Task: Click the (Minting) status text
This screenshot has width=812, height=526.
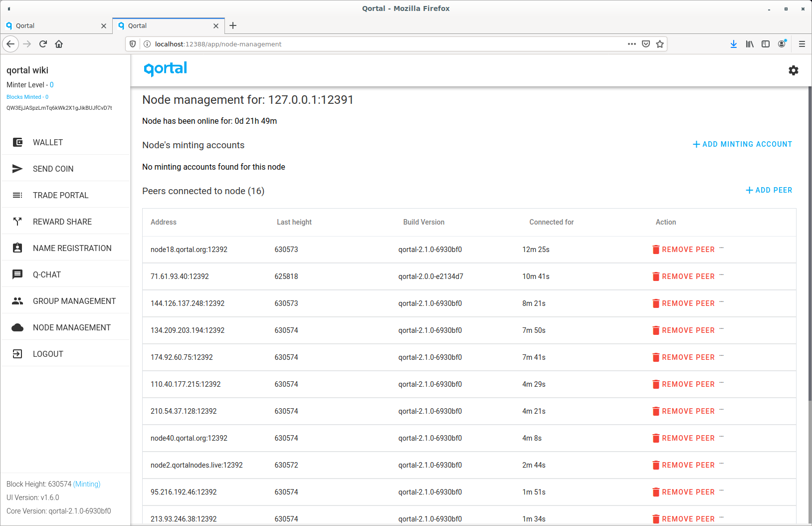Action: point(87,484)
